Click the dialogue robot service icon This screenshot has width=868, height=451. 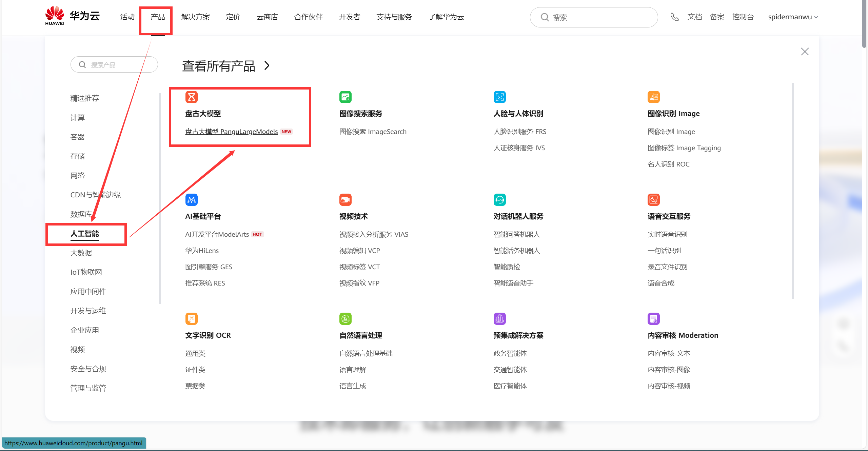pyautogui.click(x=499, y=200)
